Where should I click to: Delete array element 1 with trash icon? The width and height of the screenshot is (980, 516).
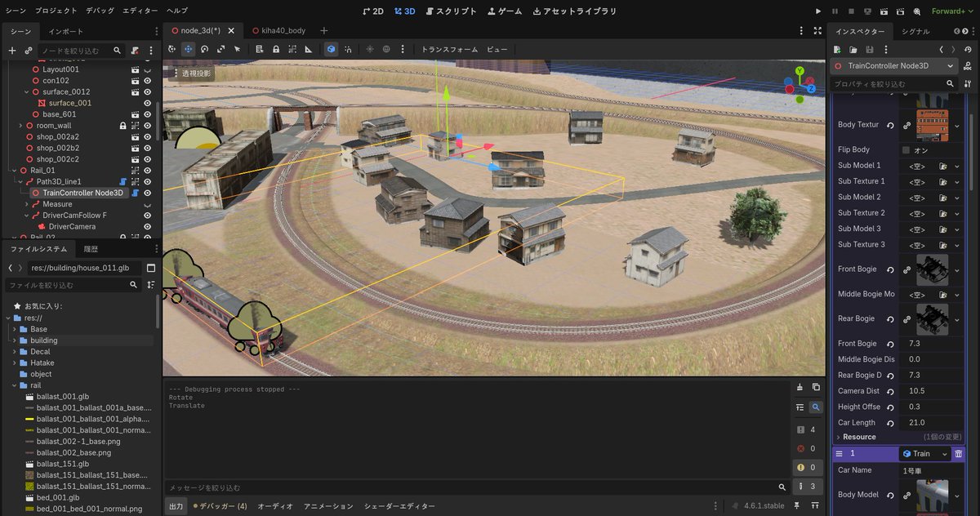click(x=958, y=453)
